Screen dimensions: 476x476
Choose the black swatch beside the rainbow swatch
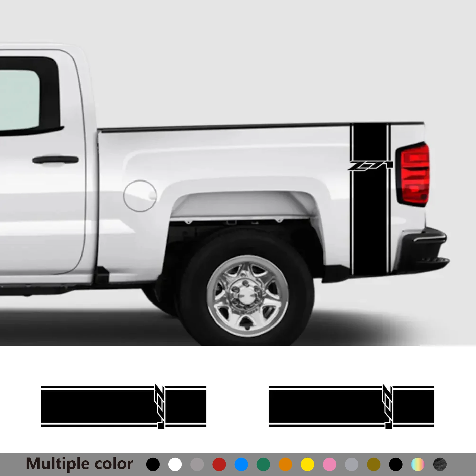click(396, 464)
